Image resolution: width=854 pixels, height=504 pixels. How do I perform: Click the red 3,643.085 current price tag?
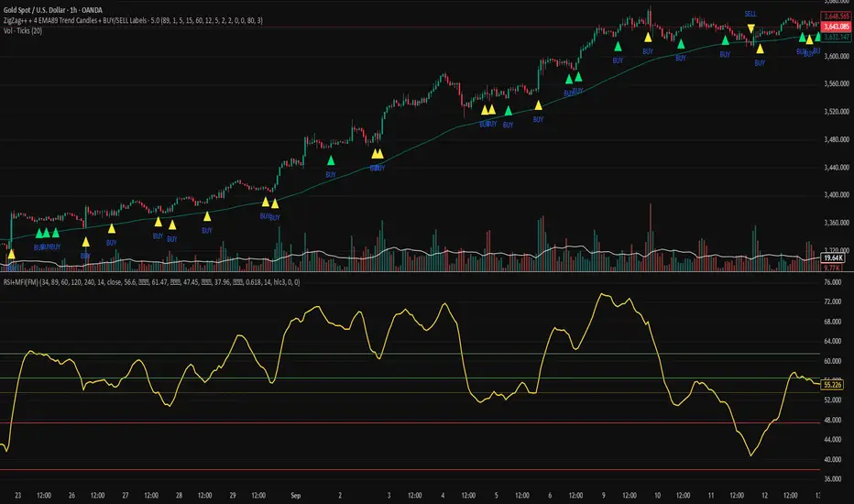tap(836, 27)
